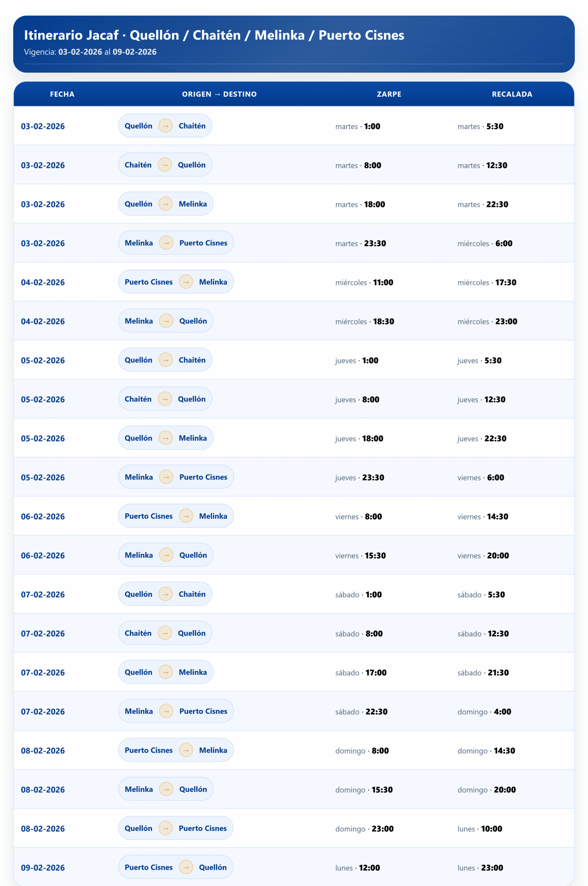The image size is (588, 886).
Task: Click arrow icon in 03-02-2026 Quellón–Chaitén row
Action: (165, 126)
